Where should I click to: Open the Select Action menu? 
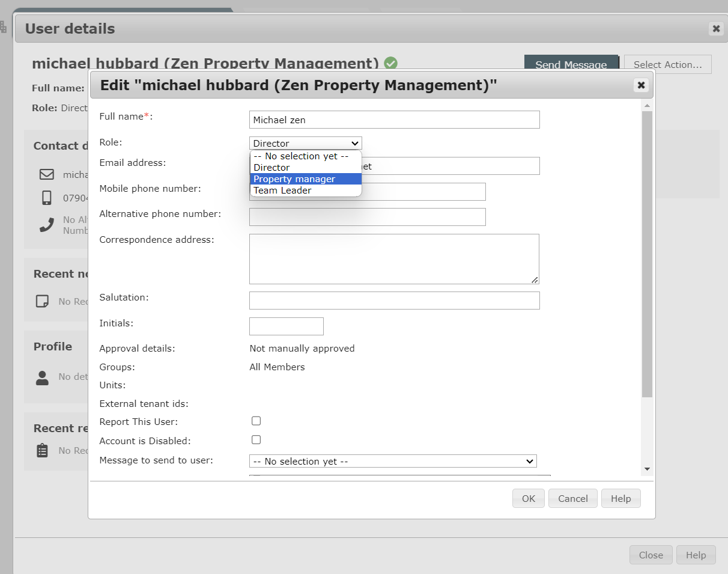click(x=667, y=64)
